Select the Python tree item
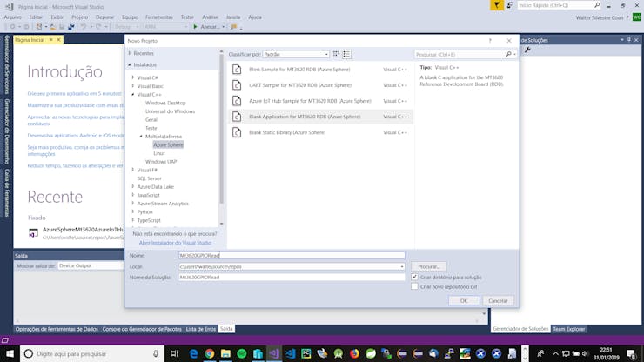 pos(144,212)
